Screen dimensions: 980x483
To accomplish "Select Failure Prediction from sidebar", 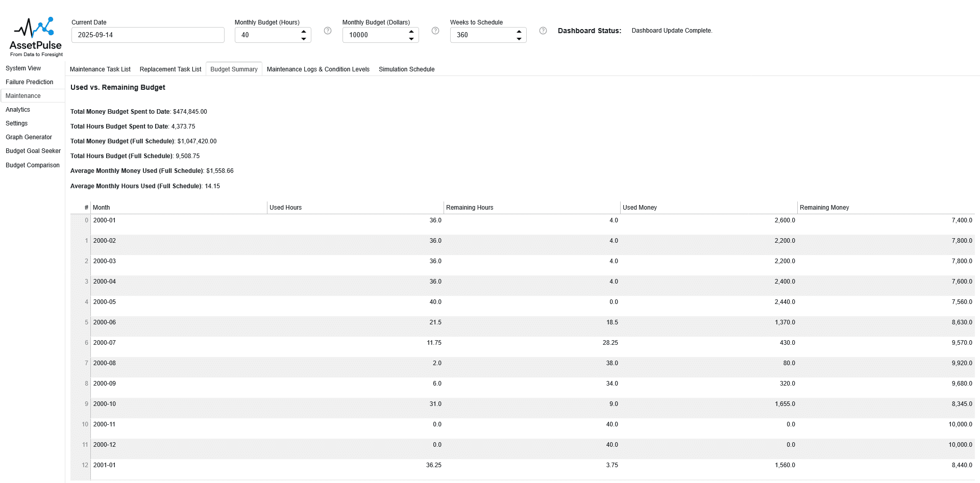I will (x=30, y=82).
